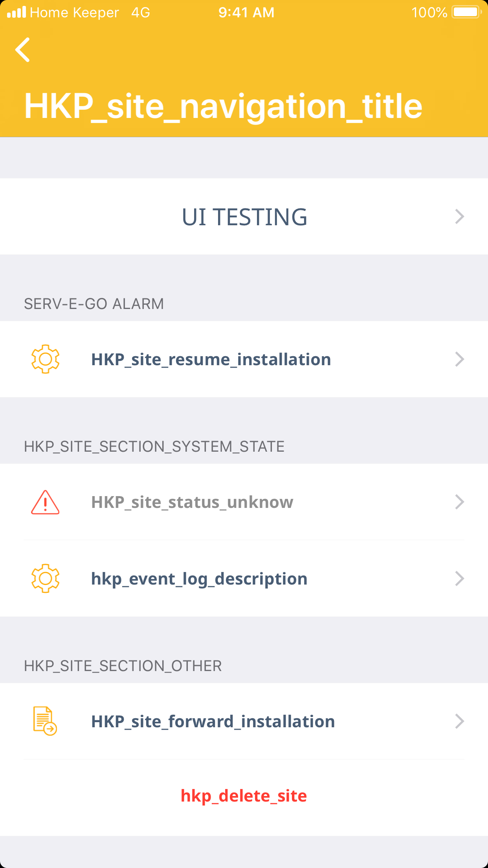Screen dimensions: 488x868
Task: Open chevron on HKP_site_status_unknow row
Action: click(x=459, y=502)
